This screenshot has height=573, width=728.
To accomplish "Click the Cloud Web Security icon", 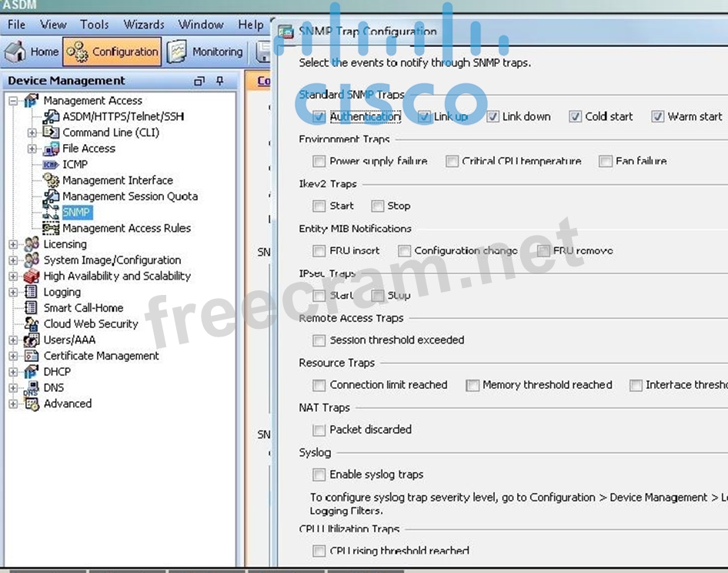I will click(32, 324).
